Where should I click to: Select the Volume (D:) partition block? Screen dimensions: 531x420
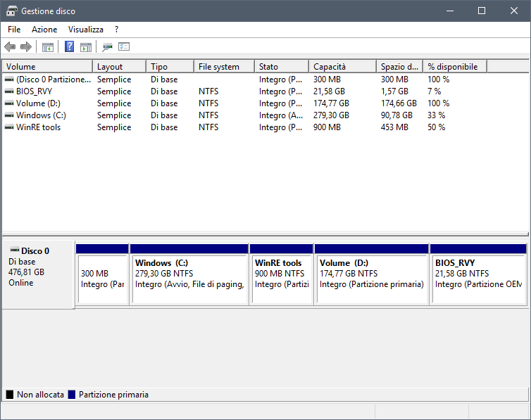click(372, 274)
